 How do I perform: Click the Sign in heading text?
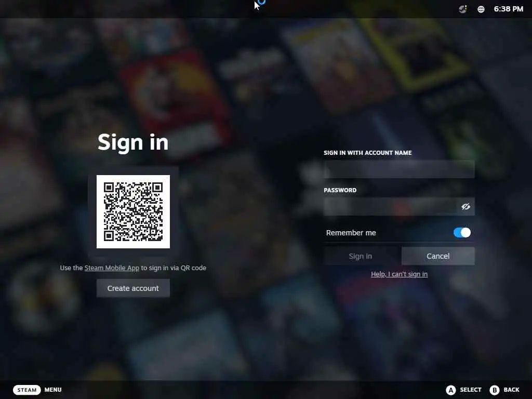(133, 142)
